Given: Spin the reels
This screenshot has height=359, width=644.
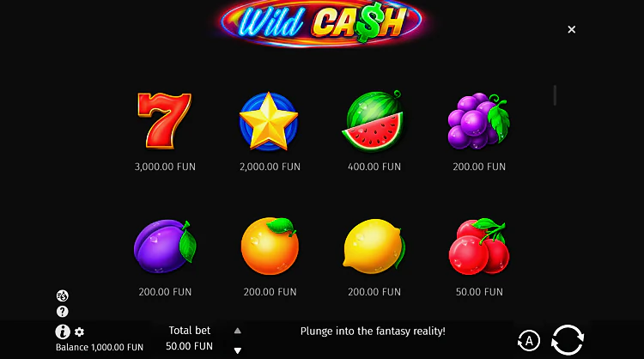Looking at the screenshot, I should point(568,340).
